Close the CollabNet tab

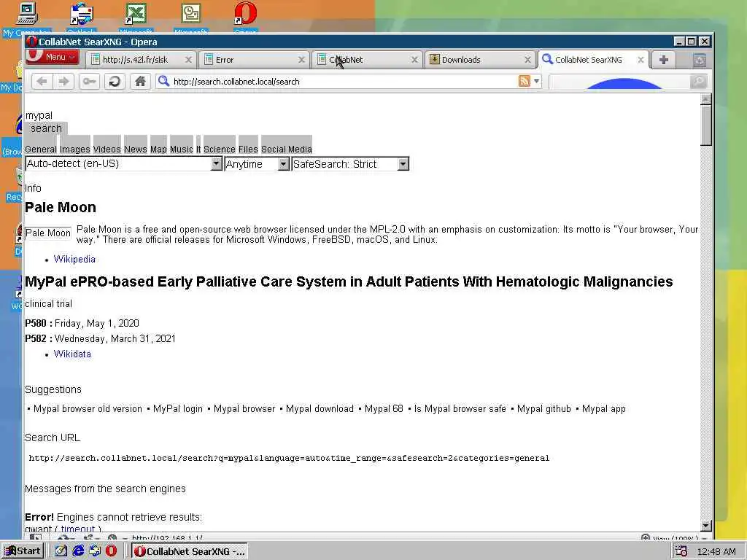[x=414, y=60]
